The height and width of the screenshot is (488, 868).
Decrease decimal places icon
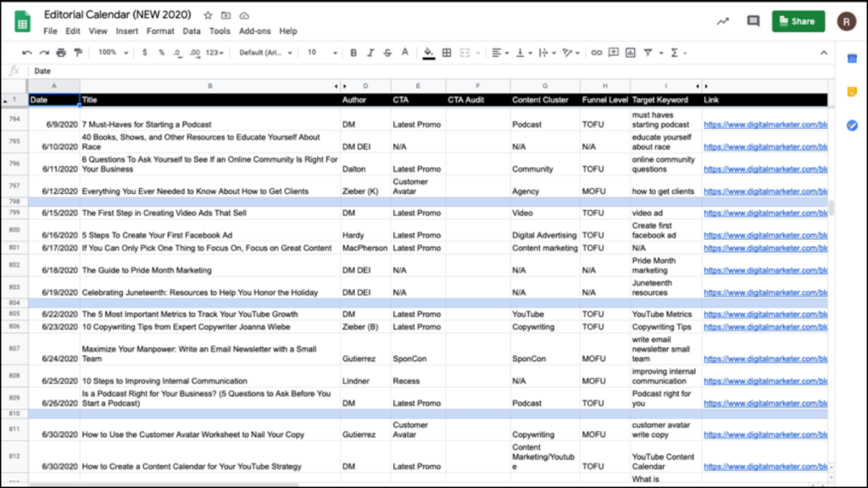177,53
